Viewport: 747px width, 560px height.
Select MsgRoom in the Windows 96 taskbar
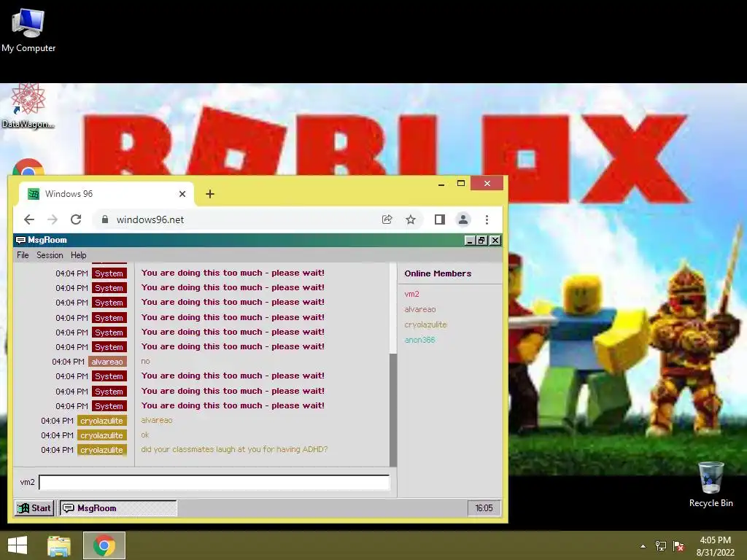117,508
